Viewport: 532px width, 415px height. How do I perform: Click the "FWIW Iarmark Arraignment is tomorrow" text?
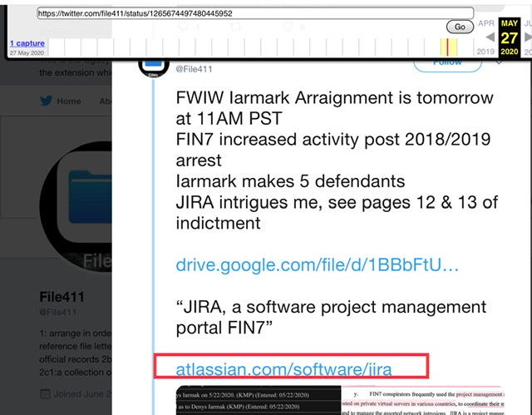tap(334, 98)
